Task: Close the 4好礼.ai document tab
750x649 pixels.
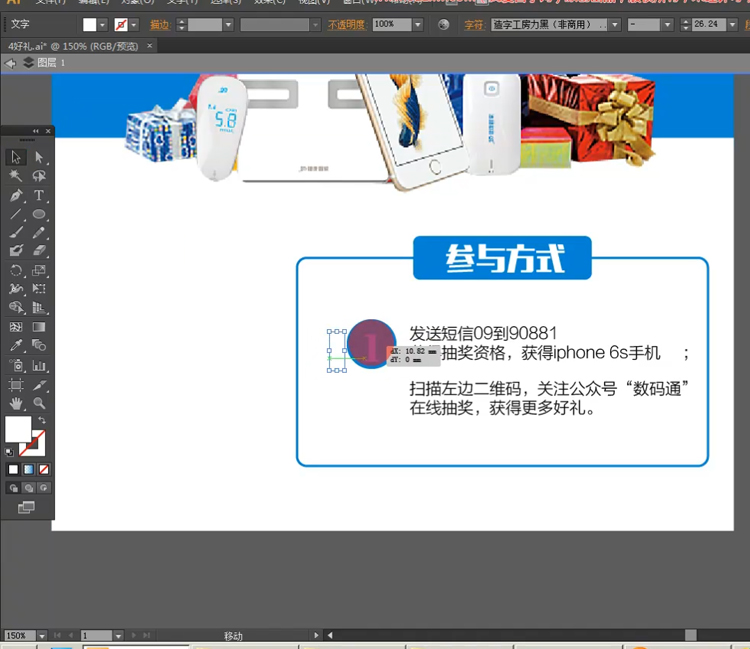Action: point(150,45)
